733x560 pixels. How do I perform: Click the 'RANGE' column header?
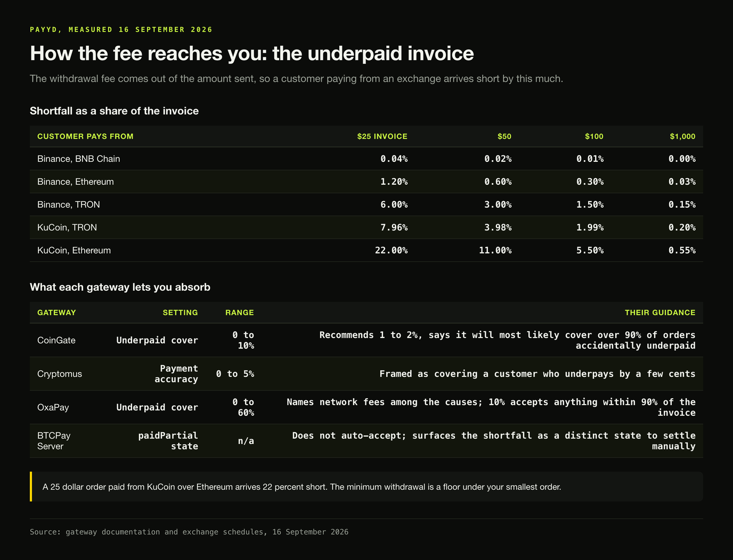(x=240, y=312)
